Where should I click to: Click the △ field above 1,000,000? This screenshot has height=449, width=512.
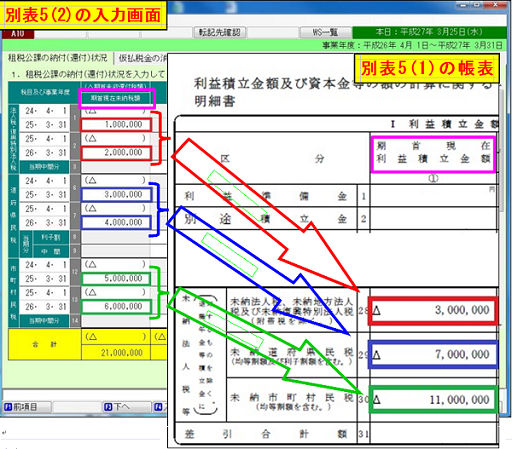point(115,111)
